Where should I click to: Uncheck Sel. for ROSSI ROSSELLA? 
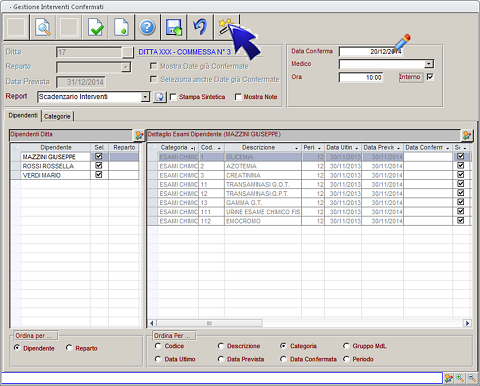coord(99,165)
